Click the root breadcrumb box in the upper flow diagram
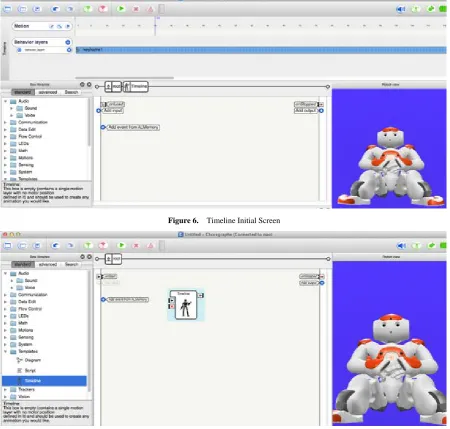The width and height of the screenshot is (450, 429). coord(113,86)
